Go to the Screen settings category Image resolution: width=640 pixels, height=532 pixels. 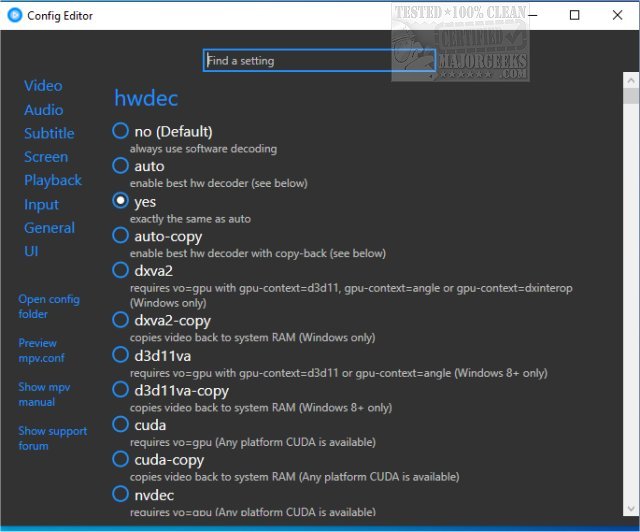pyautogui.click(x=46, y=157)
